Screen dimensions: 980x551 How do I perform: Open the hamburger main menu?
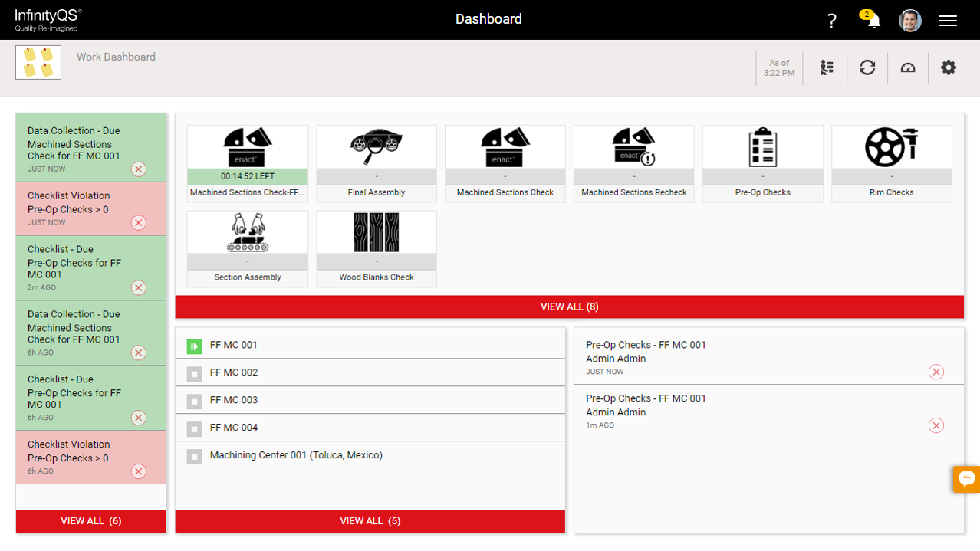[x=948, y=21]
